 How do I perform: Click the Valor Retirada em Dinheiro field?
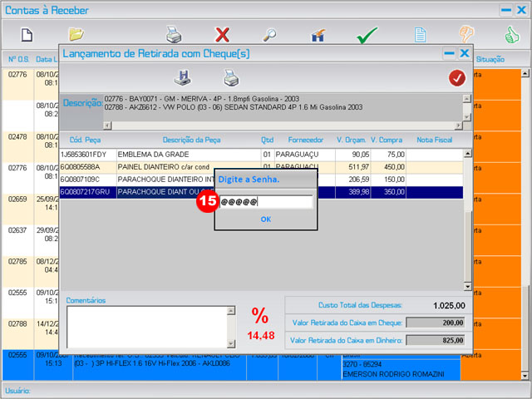click(436, 340)
